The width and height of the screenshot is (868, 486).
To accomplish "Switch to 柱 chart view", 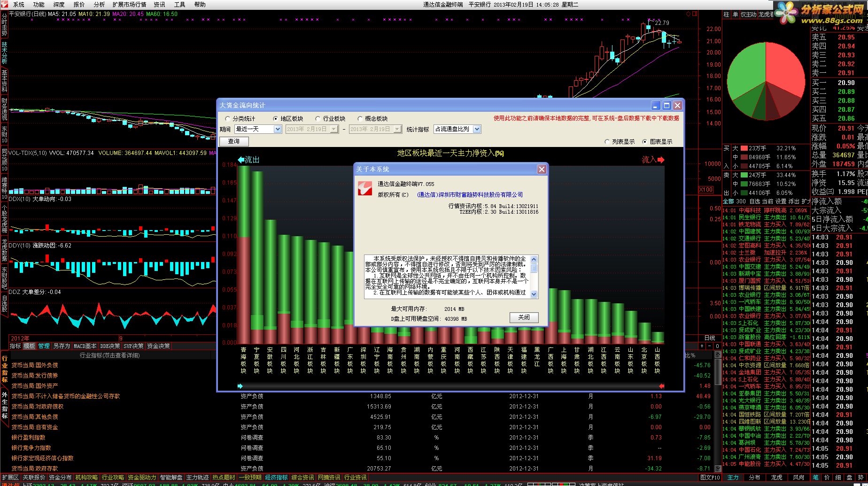I will click(727, 15).
